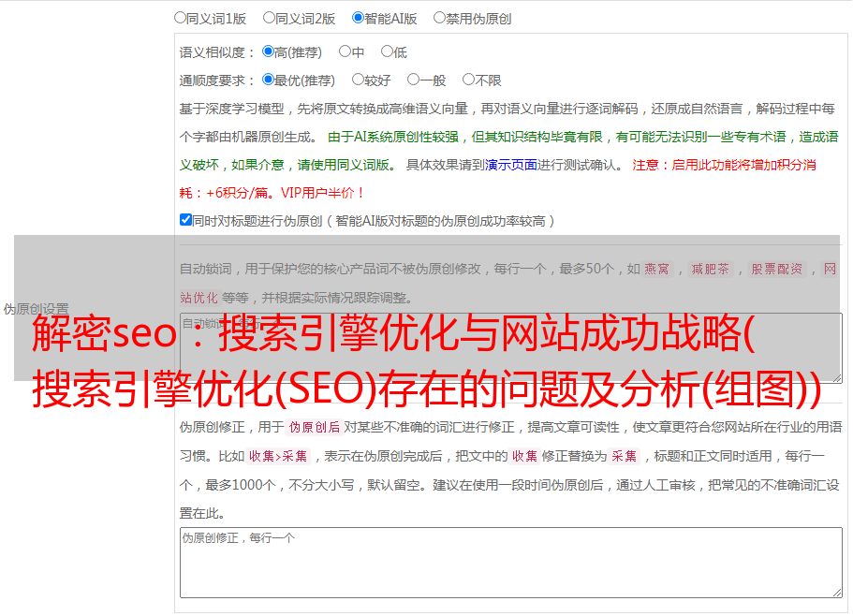This screenshot has height=616, width=853.
Task: Choose the 智能AI版 radio option
Action: pos(358,18)
